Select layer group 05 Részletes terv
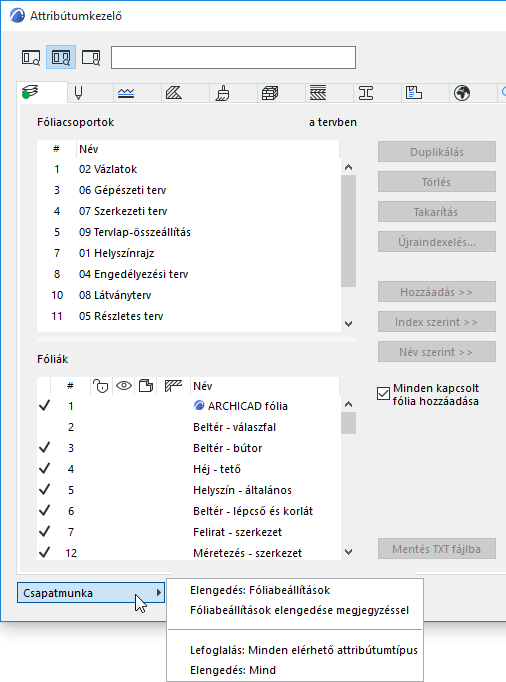 [x=188, y=316]
